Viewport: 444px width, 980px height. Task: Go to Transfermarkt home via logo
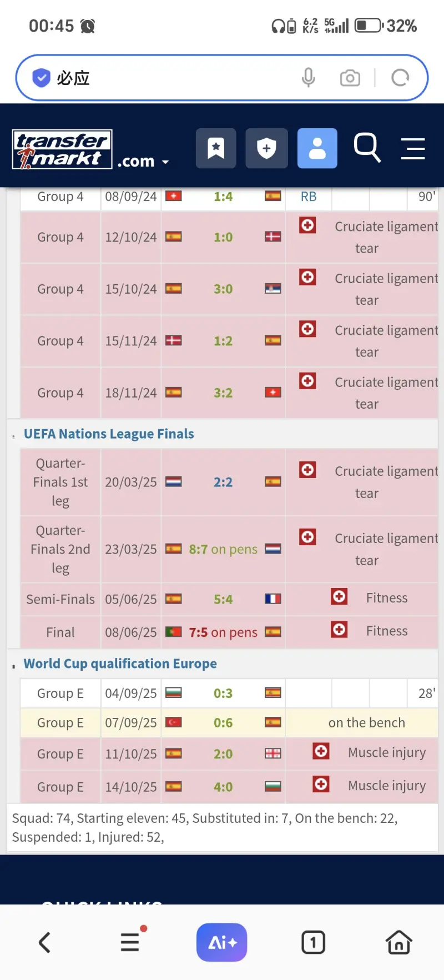(62, 149)
